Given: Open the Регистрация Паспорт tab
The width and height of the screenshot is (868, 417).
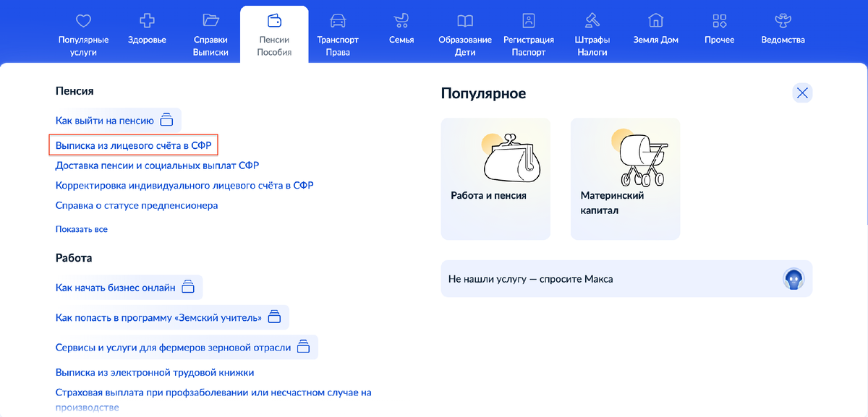Looking at the screenshot, I should (x=528, y=34).
